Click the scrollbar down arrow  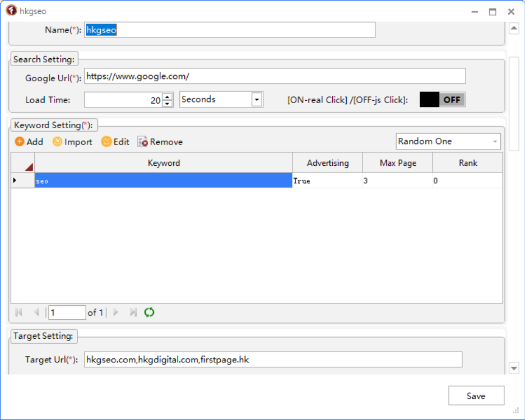click(514, 368)
